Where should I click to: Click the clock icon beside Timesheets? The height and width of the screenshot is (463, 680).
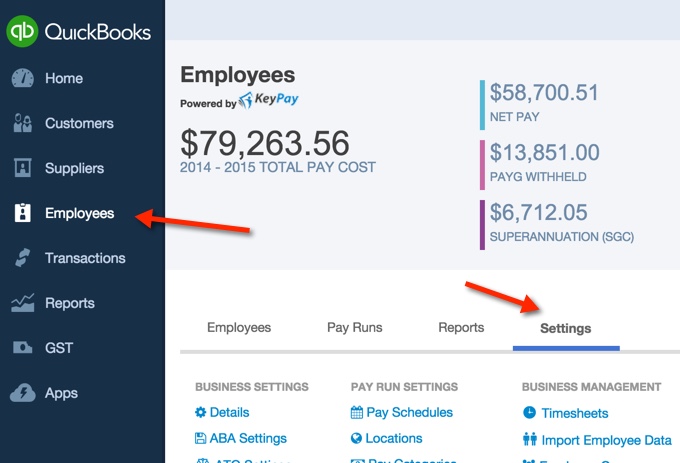pyautogui.click(x=529, y=412)
